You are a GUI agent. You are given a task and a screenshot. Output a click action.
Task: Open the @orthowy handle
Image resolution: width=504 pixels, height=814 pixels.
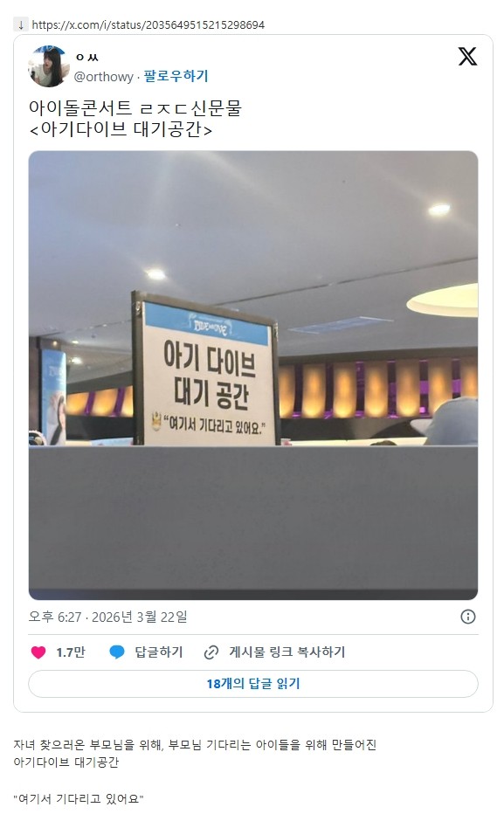(104, 77)
